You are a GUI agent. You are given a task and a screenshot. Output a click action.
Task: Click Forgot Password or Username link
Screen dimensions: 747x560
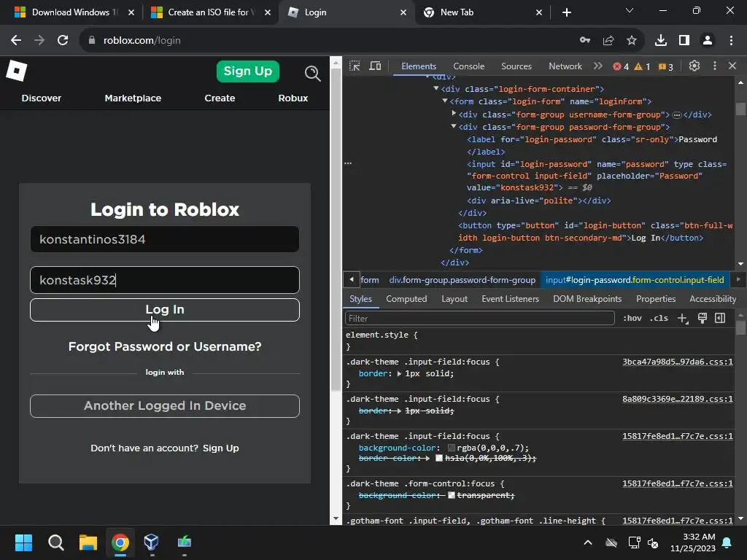tap(165, 346)
